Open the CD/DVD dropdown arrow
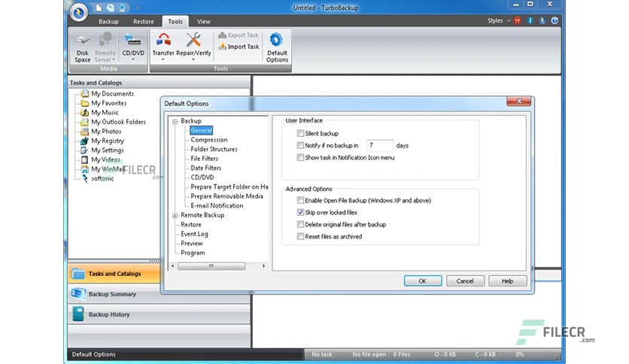Viewport: 629px width, 364px height. (132, 59)
